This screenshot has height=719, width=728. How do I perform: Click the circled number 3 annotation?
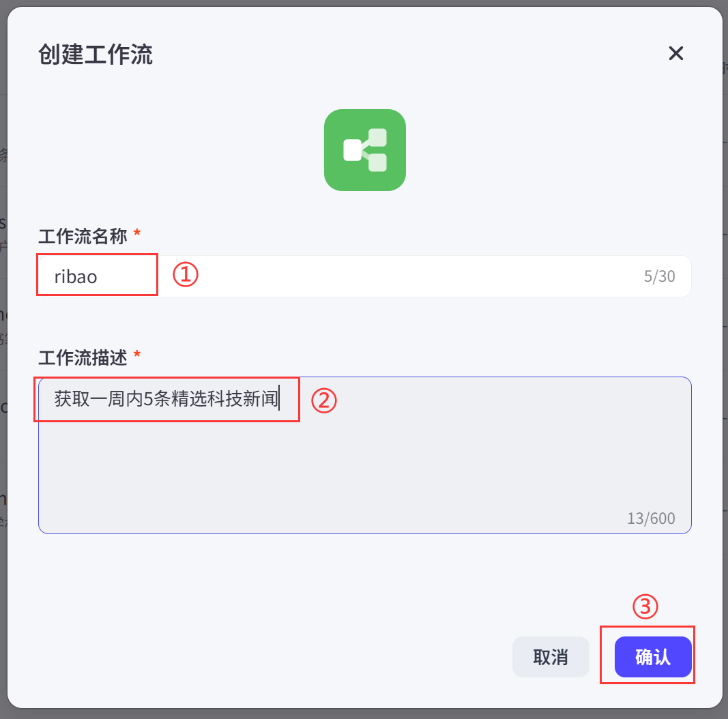[x=645, y=606]
